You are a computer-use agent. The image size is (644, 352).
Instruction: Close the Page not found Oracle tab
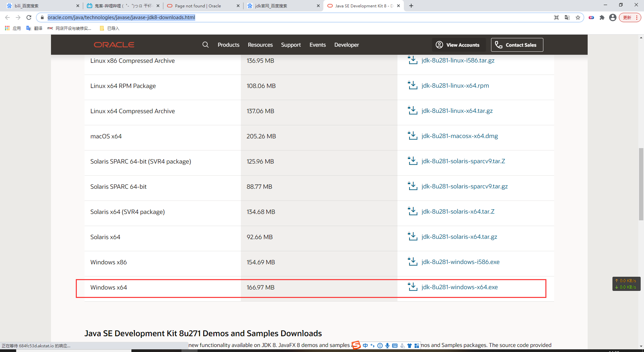[x=238, y=6]
